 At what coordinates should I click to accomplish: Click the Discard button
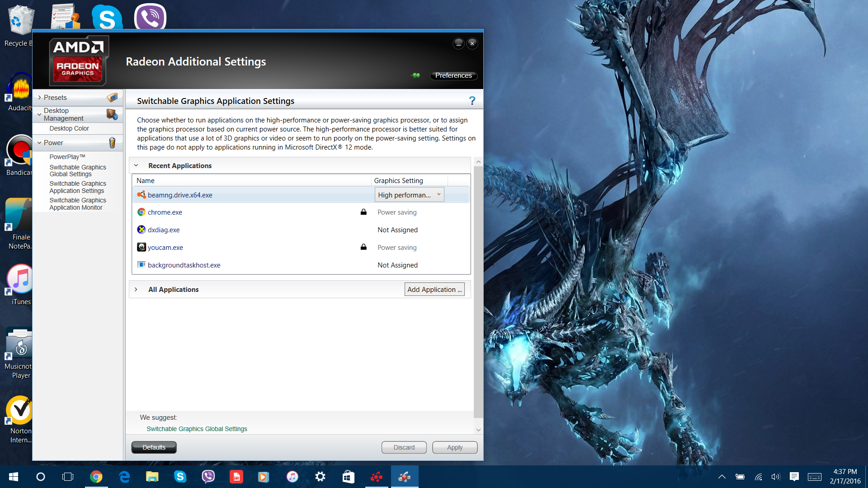click(x=404, y=447)
